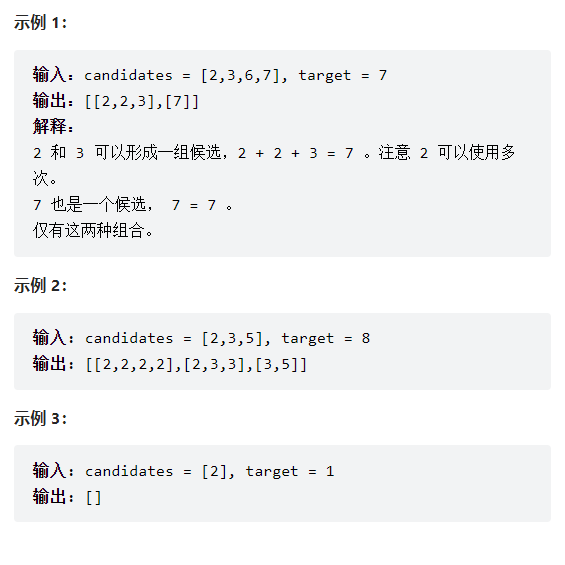Click the text 仅有这两种组合

[93, 230]
